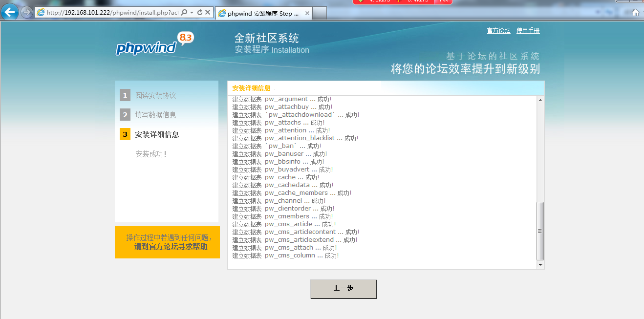Screen dimensions: 644x319
Task: Click log row pw_bbsinfo ... 成功!
Action: [278, 162]
